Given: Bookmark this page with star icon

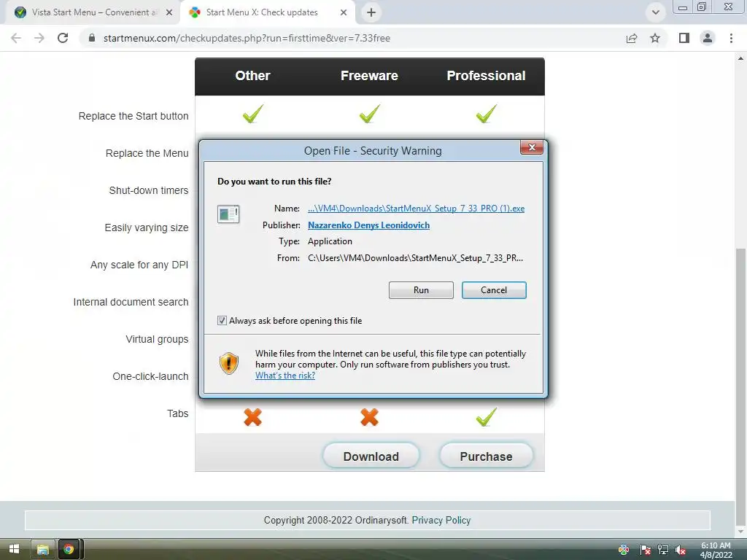Looking at the screenshot, I should click(x=655, y=38).
